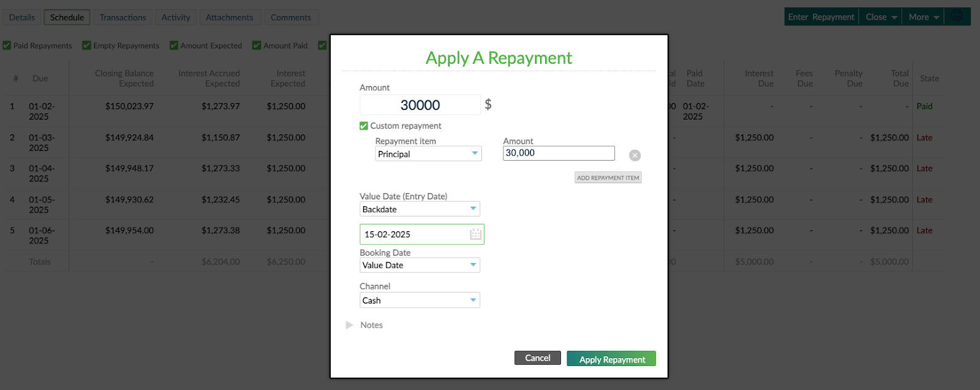Switch to the Details tab

[x=22, y=17]
